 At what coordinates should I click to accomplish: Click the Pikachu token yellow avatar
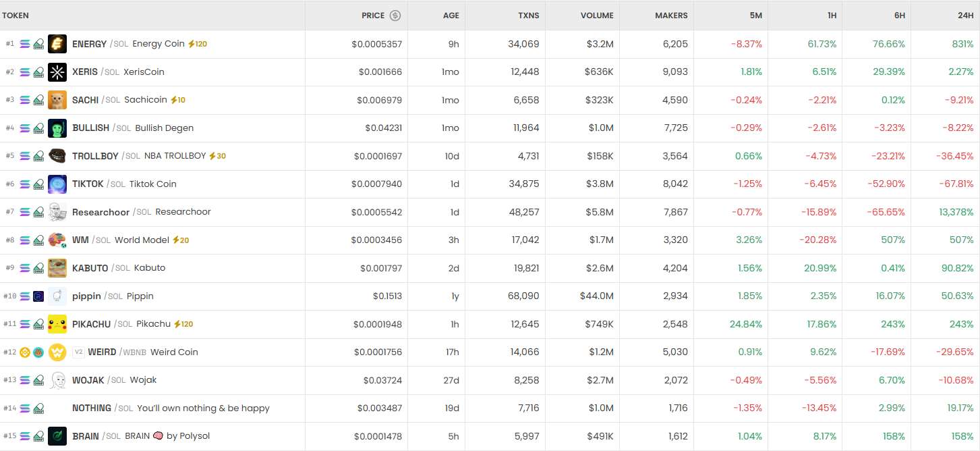click(x=57, y=324)
